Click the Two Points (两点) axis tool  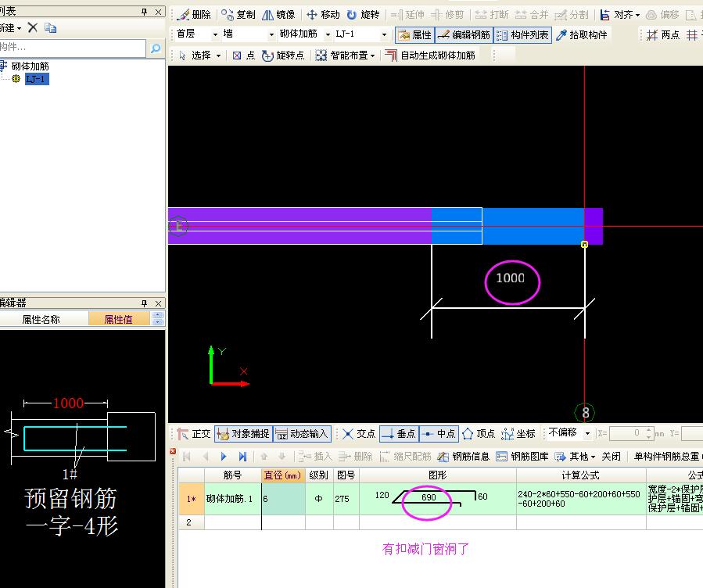point(663,34)
